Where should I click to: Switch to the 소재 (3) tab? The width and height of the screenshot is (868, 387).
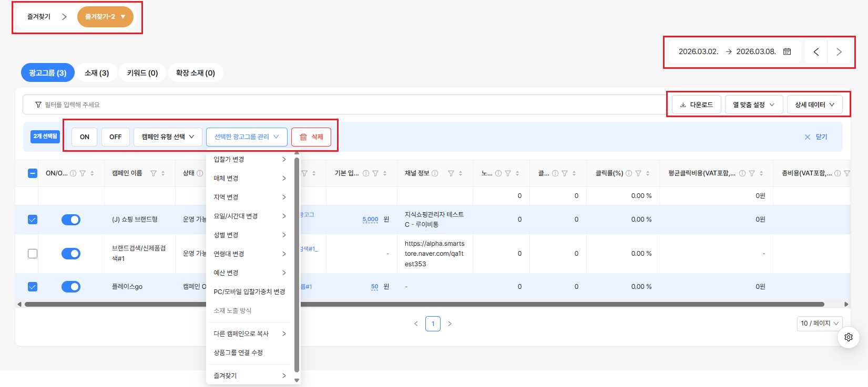coord(97,73)
